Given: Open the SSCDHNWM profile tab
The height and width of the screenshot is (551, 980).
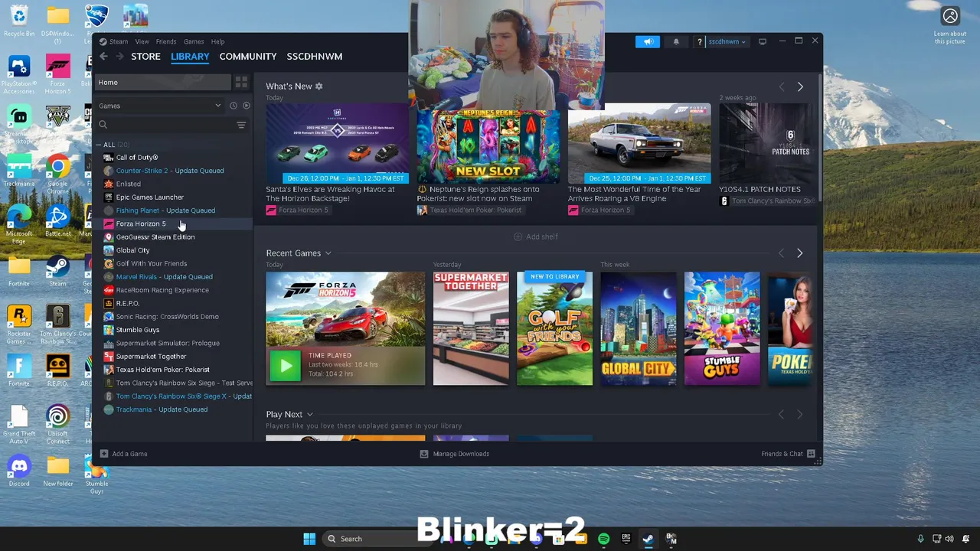Looking at the screenshot, I should pyautogui.click(x=315, y=57).
